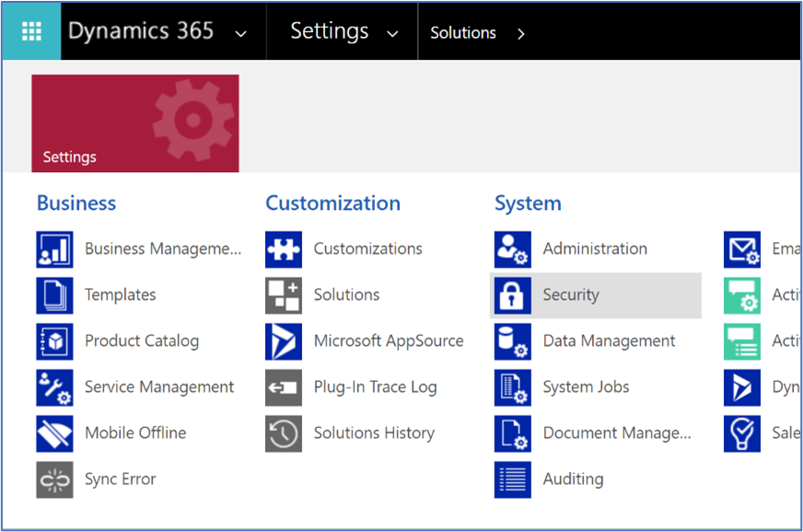Image resolution: width=803 pixels, height=532 pixels.
Task: Open the Customizations puzzle icon
Action: click(x=283, y=249)
